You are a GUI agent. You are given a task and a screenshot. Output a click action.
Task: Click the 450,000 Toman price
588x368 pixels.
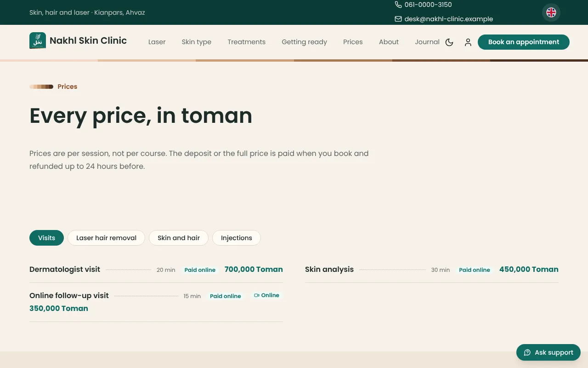pyautogui.click(x=529, y=270)
